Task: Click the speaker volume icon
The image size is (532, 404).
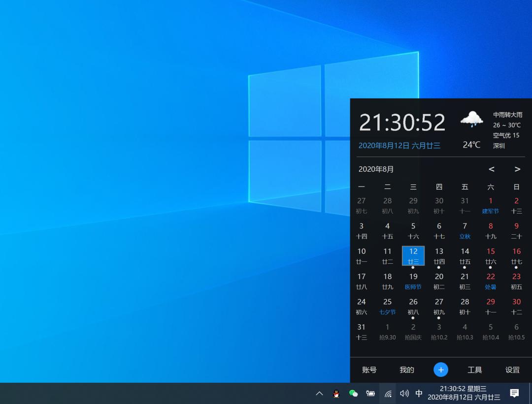Action: [404, 394]
